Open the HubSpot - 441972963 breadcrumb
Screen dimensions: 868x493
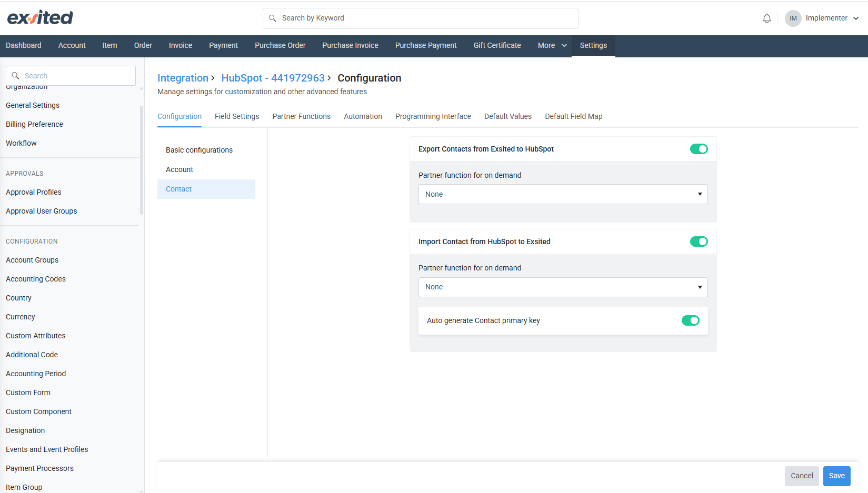point(273,78)
